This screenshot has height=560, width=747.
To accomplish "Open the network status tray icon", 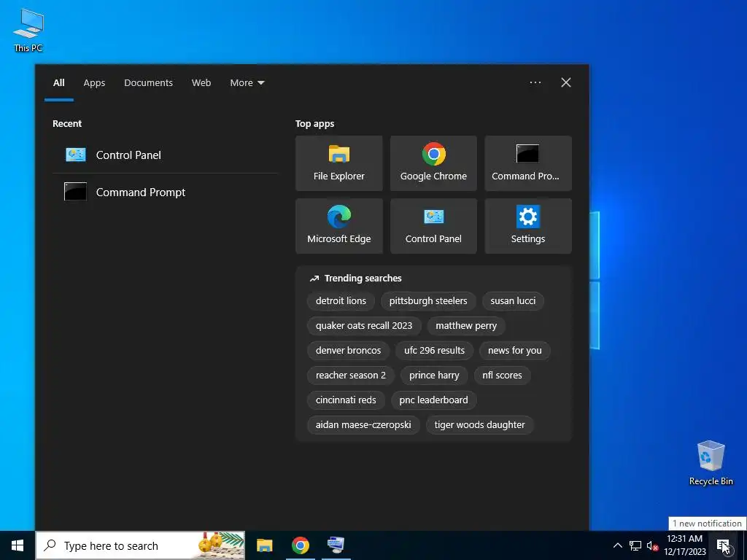I will (x=635, y=545).
